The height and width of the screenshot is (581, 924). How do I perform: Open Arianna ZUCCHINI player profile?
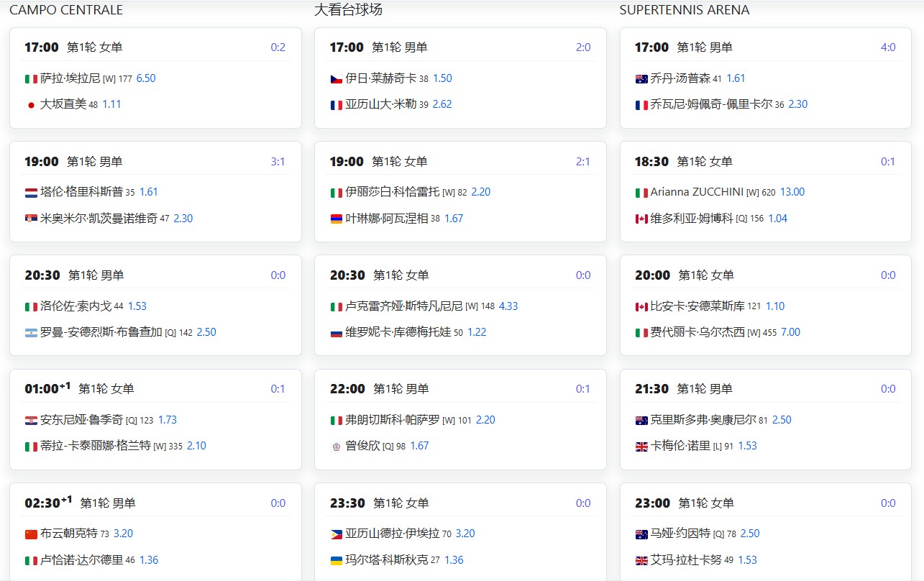tap(697, 193)
